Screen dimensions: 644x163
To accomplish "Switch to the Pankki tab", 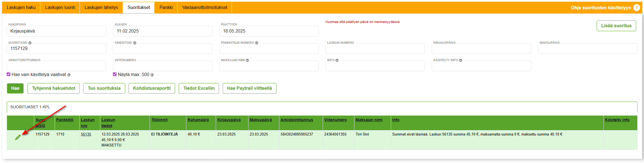I will [166, 8].
